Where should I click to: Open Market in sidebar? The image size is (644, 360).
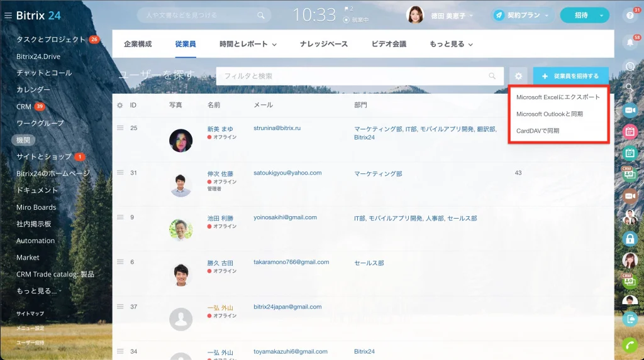[x=28, y=258]
